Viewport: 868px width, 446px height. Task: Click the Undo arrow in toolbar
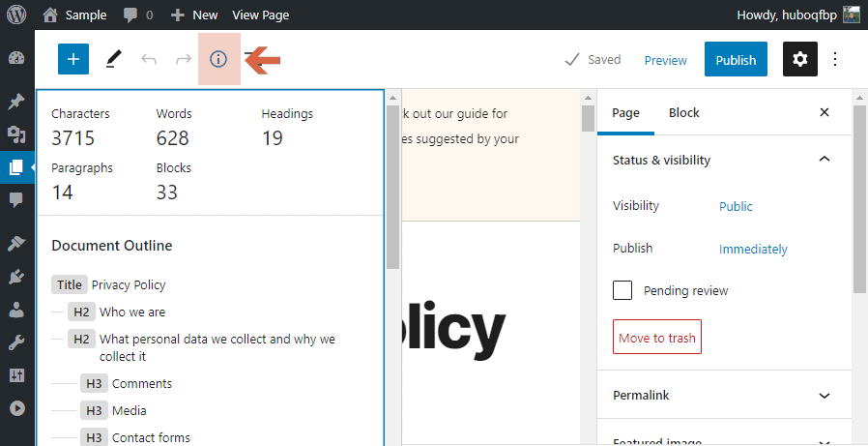tap(149, 59)
